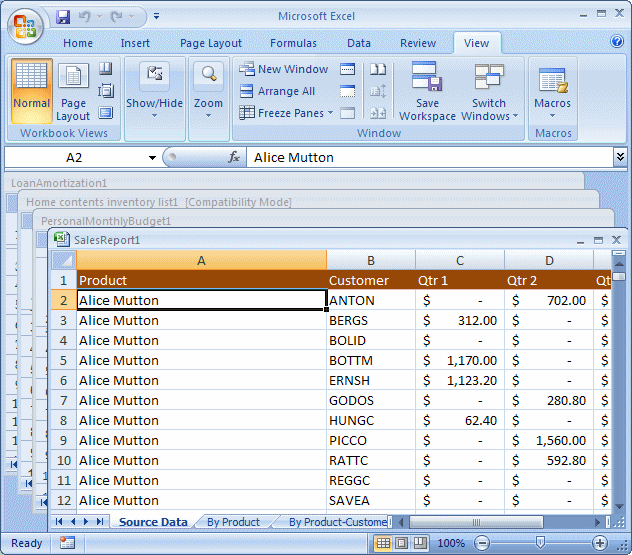632x555 pixels.
Task: Click cell containing BOTTM
Action: (x=371, y=360)
